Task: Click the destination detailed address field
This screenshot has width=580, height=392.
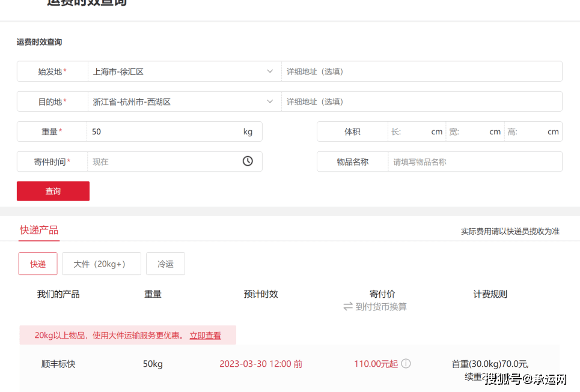Action: point(421,101)
